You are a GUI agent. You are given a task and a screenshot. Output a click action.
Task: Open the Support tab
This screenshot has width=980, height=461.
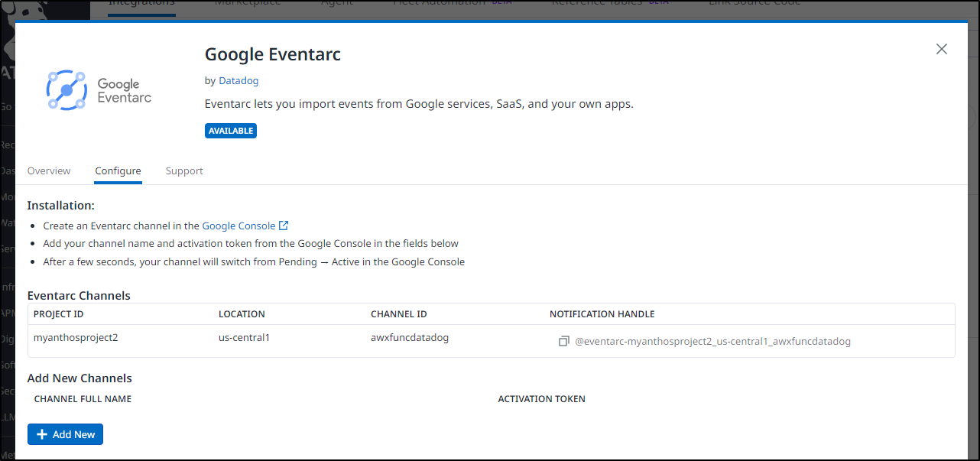coord(184,170)
